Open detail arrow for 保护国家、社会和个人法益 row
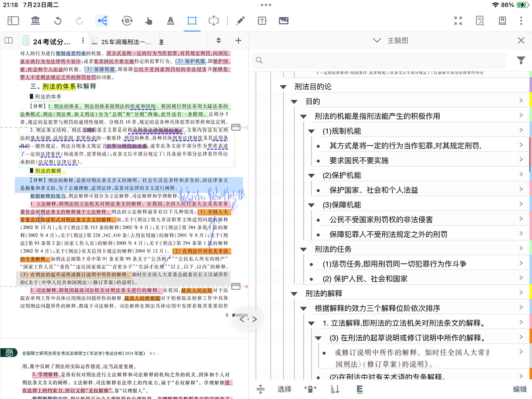Screen dimensions: 532x399 pos(521,189)
